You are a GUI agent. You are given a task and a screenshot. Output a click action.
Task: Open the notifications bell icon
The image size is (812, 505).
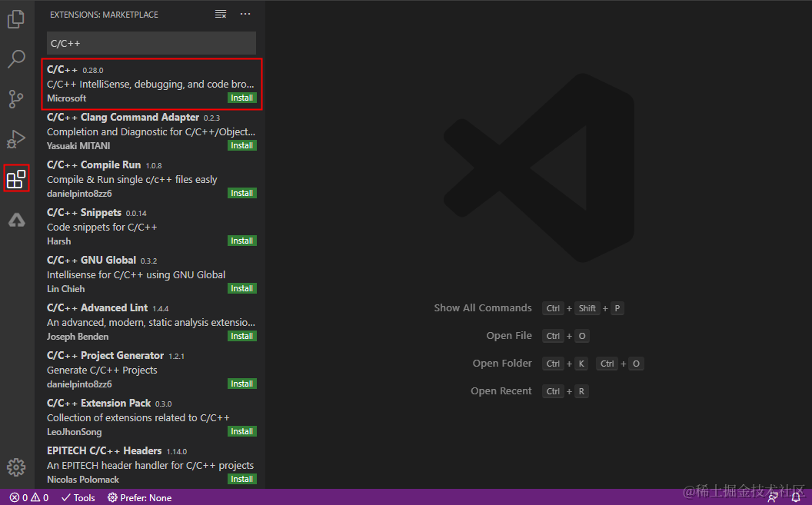pos(797,498)
